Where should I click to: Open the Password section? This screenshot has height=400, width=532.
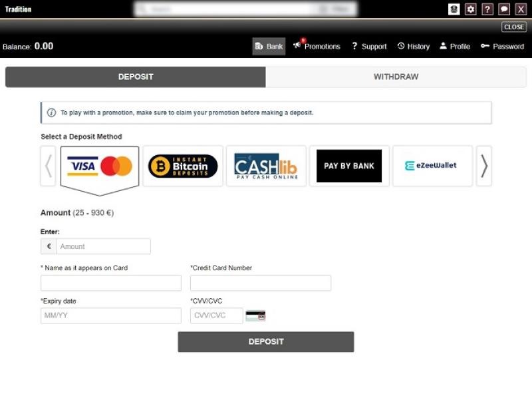tap(503, 46)
